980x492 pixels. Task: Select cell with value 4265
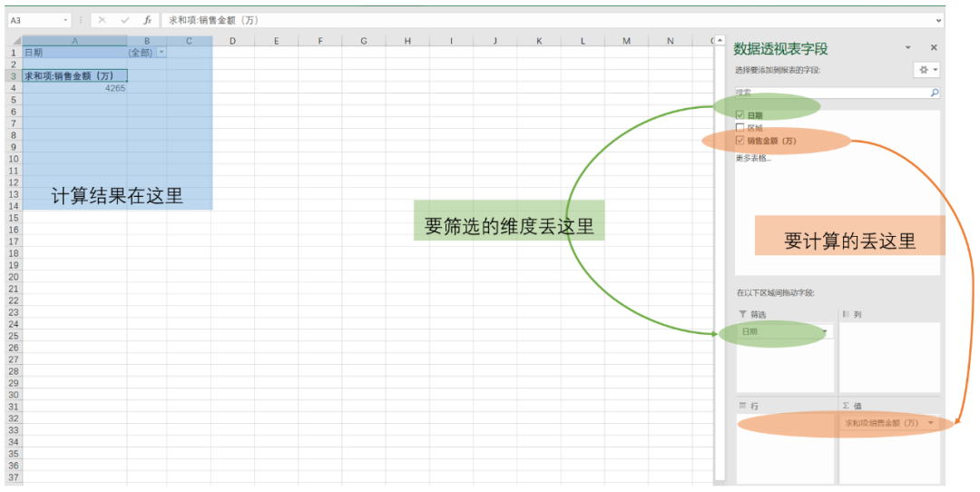pos(74,88)
